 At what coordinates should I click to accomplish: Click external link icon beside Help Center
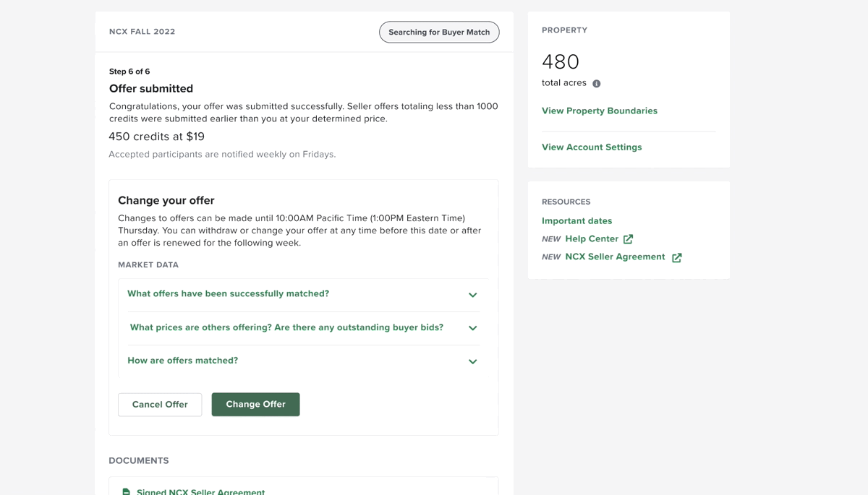628,239
